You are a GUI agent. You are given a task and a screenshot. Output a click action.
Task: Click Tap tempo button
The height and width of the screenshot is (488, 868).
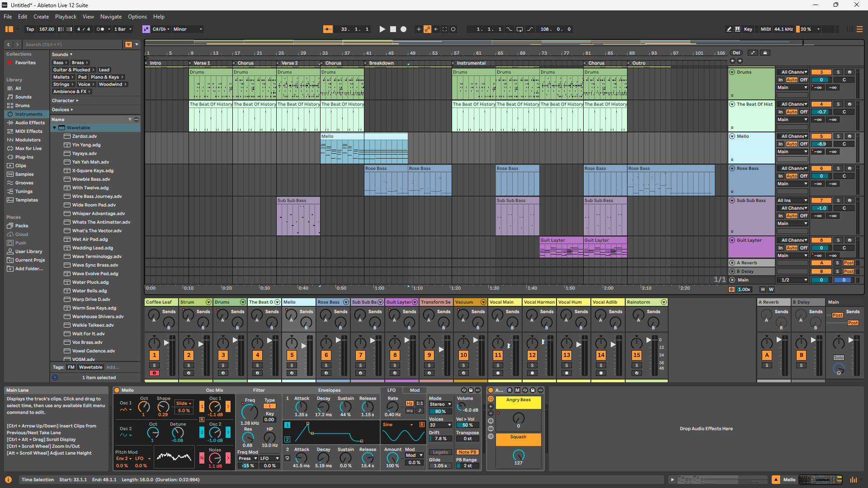(30, 29)
